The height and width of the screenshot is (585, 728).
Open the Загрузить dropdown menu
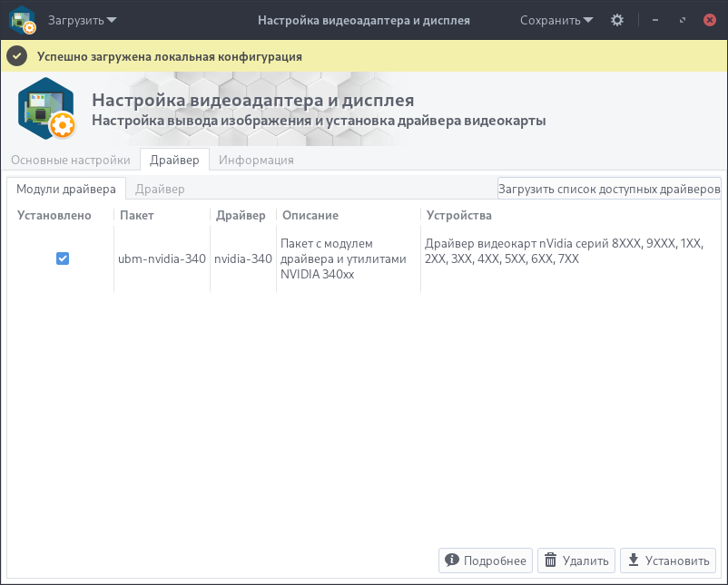[83, 20]
